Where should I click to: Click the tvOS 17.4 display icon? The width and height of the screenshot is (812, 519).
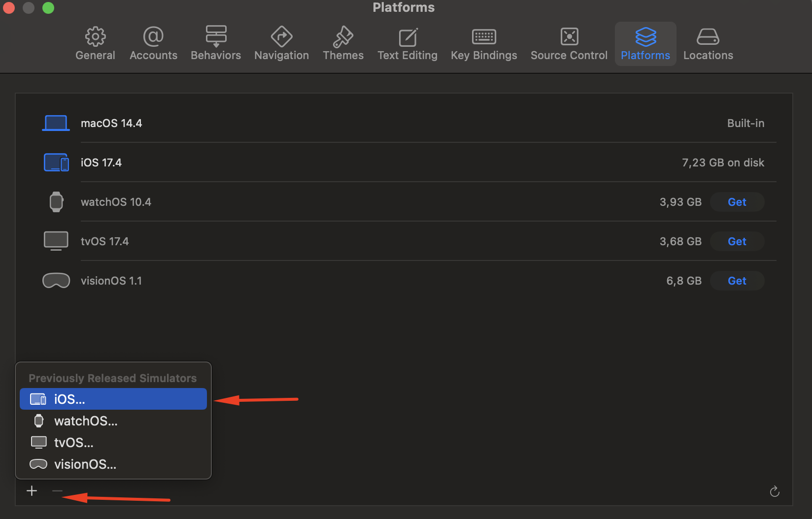pyautogui.click(x=56, y=241)
